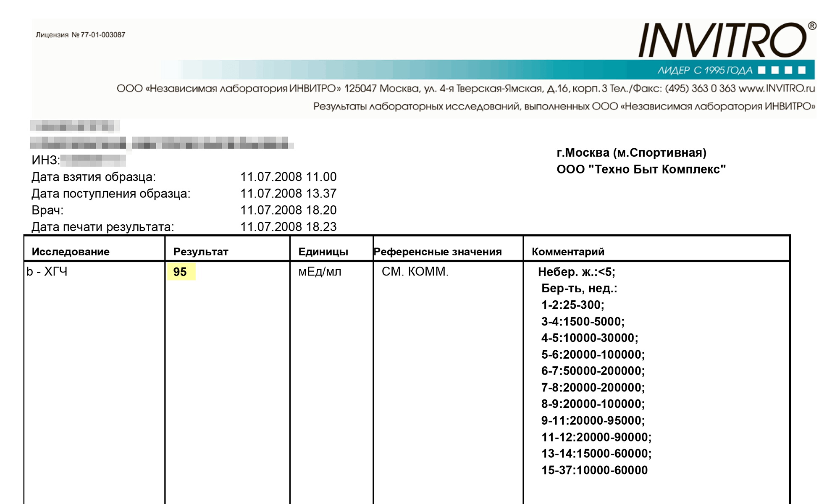The image size is (840, 504).
Task: Select the '1-2:25-300;' range line
Action: 573,305
